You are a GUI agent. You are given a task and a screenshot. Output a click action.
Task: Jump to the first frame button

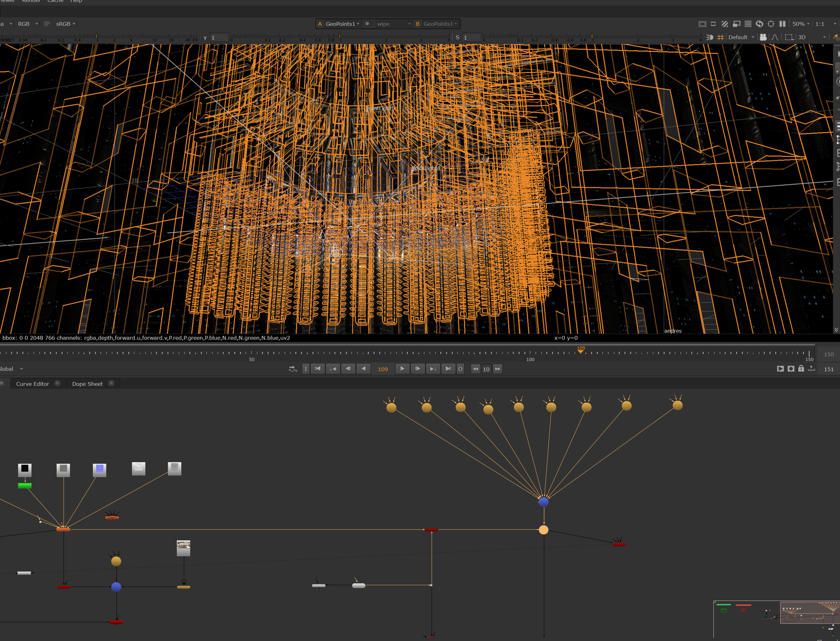[x=318, y=369]
